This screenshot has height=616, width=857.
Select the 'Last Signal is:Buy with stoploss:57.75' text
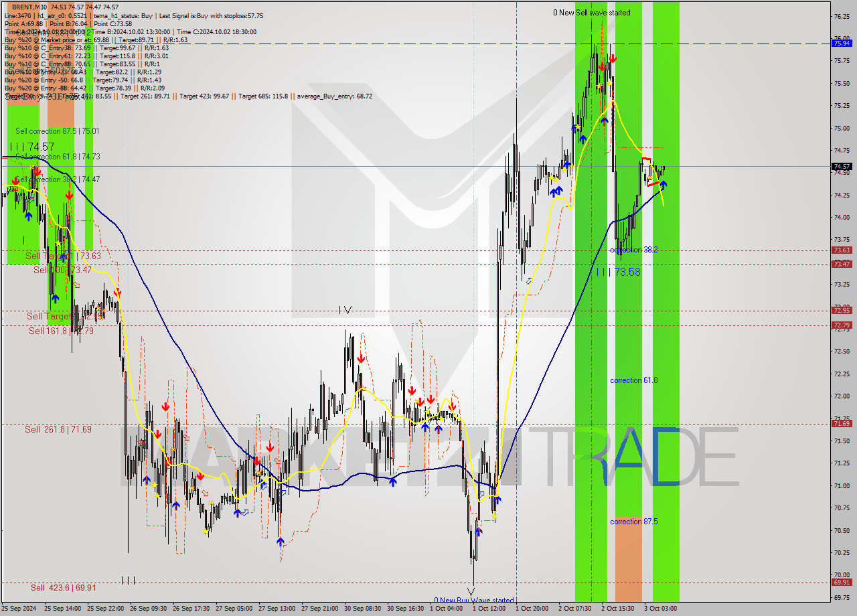tap(210, 15)
